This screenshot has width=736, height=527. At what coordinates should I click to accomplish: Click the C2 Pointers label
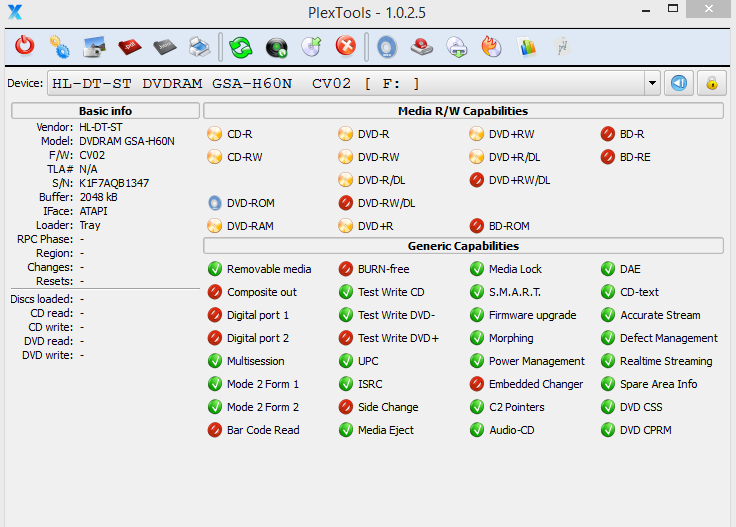pos(516,407)
